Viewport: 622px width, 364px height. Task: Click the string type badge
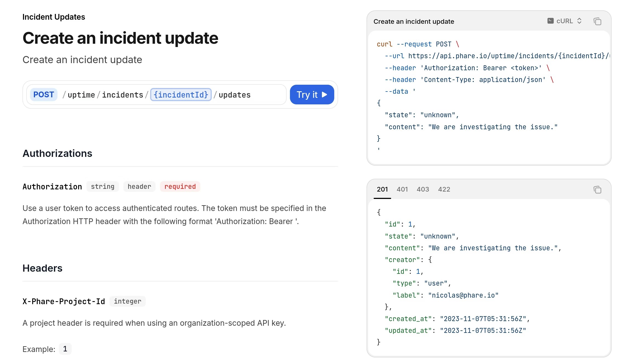click(x=103, y=186)
